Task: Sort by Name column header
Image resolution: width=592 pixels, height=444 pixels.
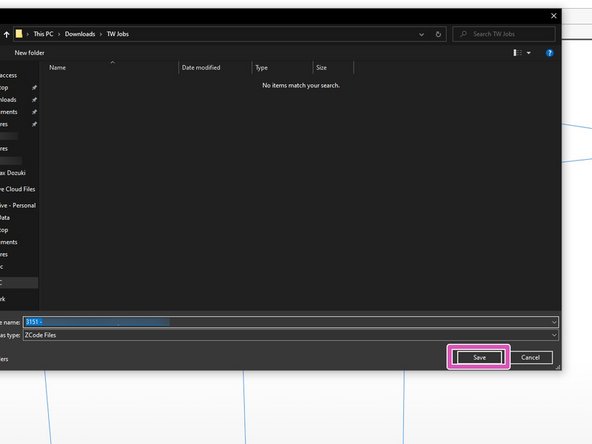Action: point(57,68)
